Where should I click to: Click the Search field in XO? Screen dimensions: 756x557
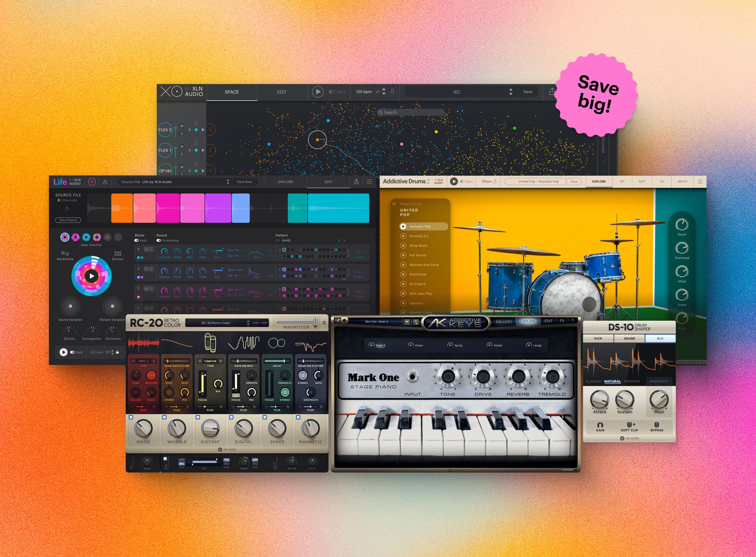[410, 112]
